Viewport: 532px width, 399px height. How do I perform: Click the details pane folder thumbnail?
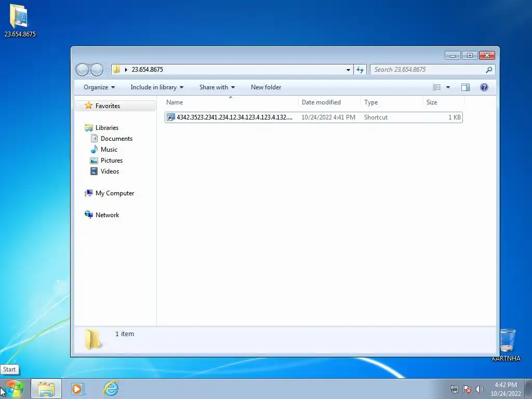click(93, 339)
